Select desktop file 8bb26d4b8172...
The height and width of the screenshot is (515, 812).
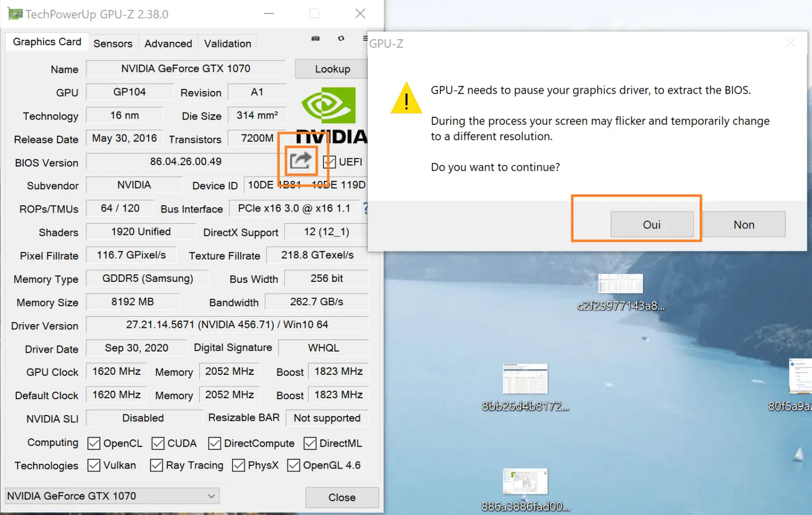coord(525,387)
